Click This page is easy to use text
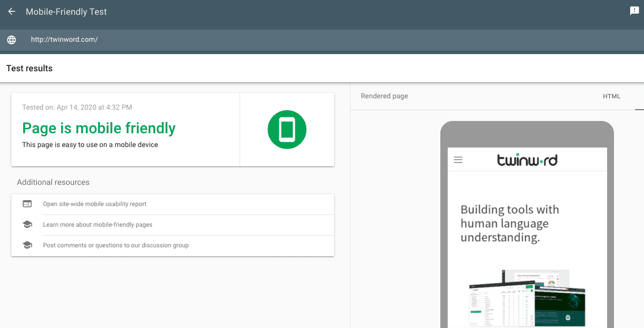This screenshot has width=644, height=328. (90, 145)
